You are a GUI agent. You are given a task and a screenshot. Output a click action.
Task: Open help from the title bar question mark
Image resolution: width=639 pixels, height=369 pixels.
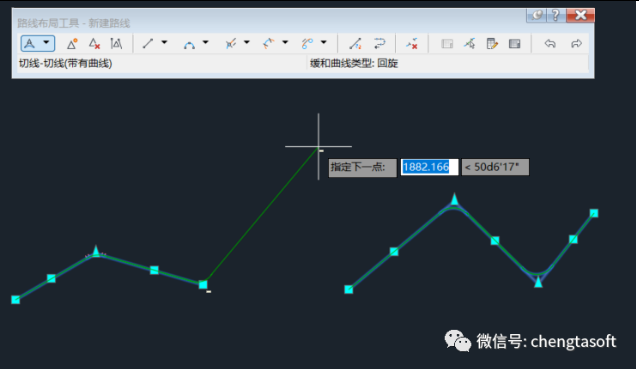(x=555, y=15)
